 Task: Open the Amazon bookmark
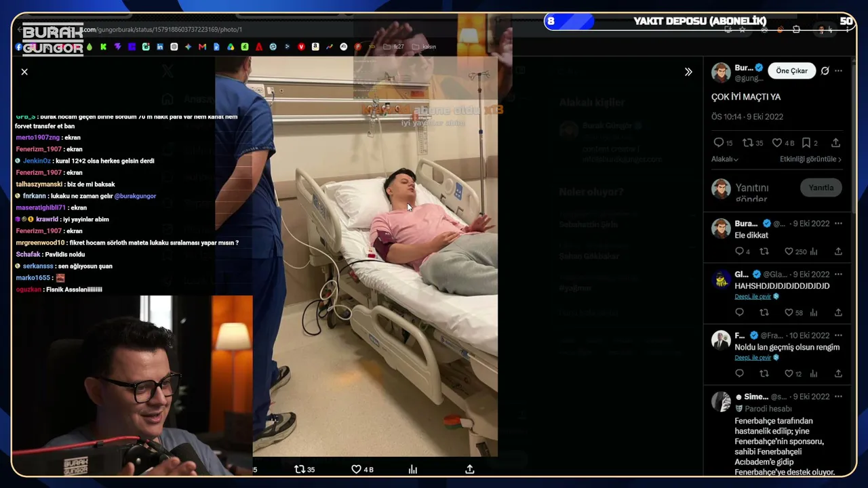click(x=315, y=47)
